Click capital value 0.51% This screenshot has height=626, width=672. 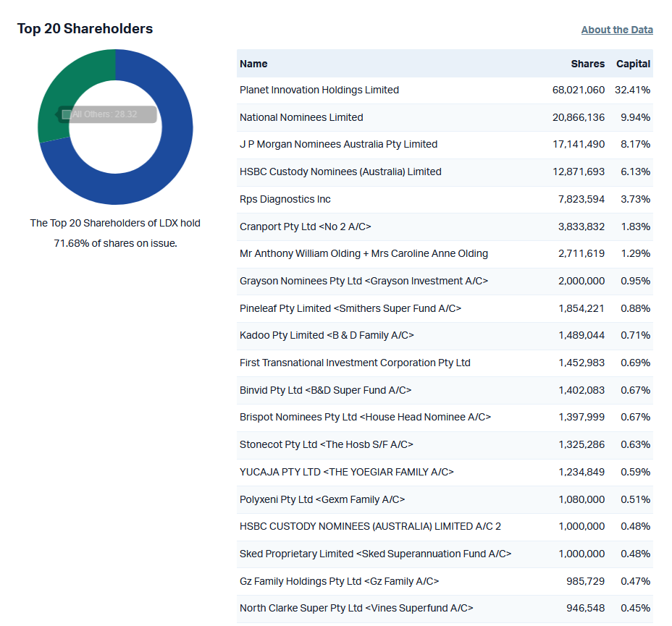click(635, 499)
